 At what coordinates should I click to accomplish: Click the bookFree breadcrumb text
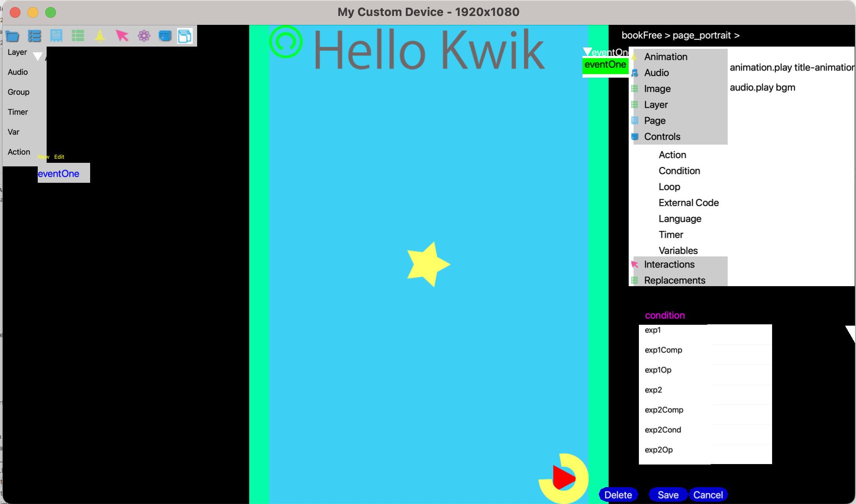[x=642, y=35]
